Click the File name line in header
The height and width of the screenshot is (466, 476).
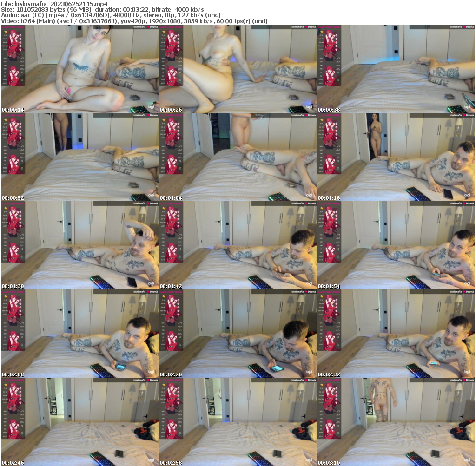[54, 4]
